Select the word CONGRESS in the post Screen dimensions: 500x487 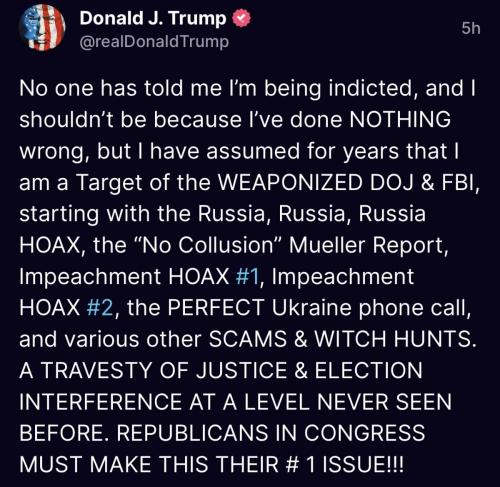pyautogui.click(x=364, y=433)
